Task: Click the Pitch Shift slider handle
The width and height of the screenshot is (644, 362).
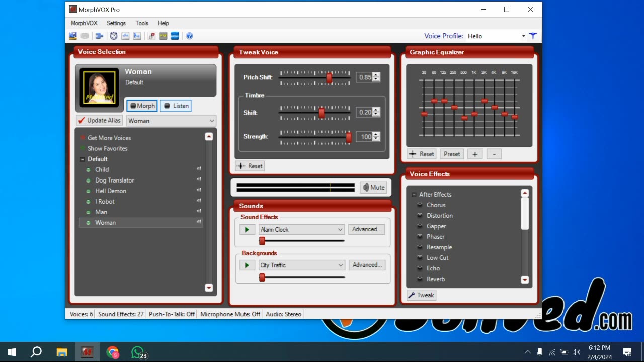Action: pos(329,78)
